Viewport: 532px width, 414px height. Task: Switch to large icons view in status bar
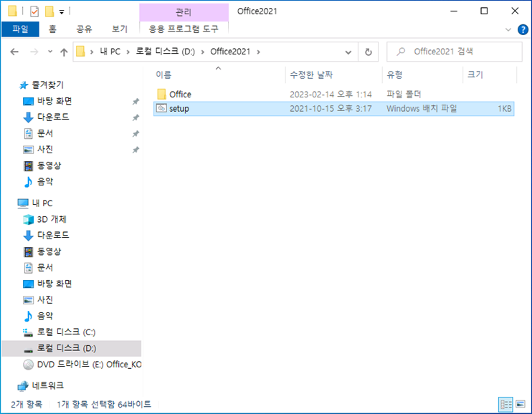point(521,404)
